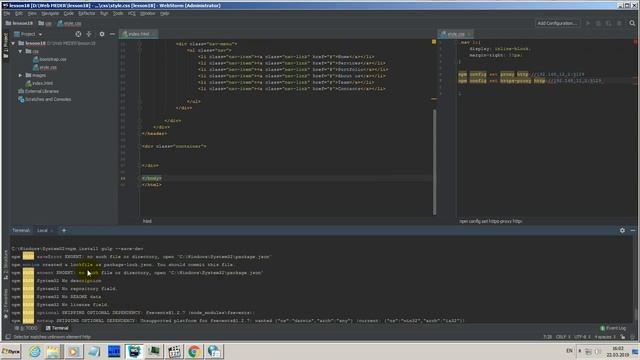Click the scroll-from-source target icon

click(78, 34)
